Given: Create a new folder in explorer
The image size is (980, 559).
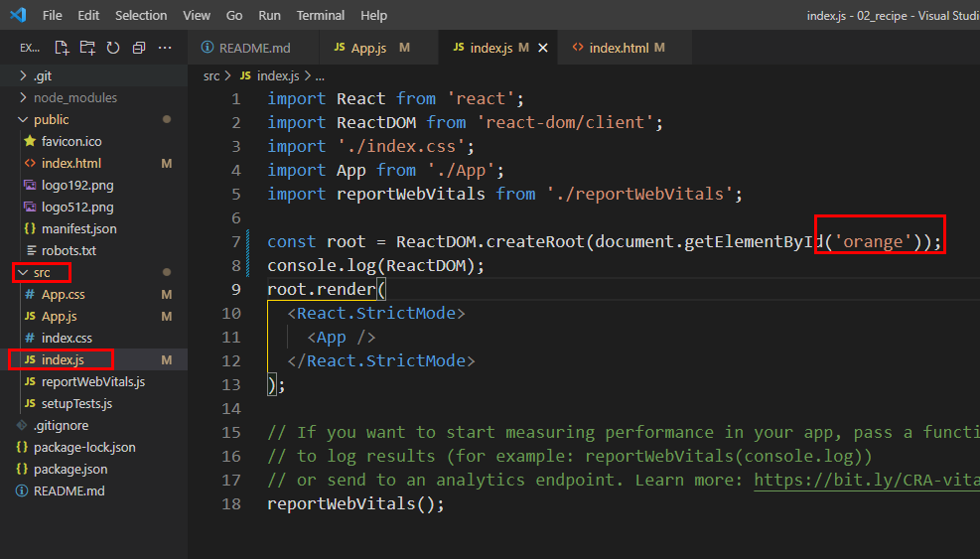Looking at the screenshot, I should (87, 48).
